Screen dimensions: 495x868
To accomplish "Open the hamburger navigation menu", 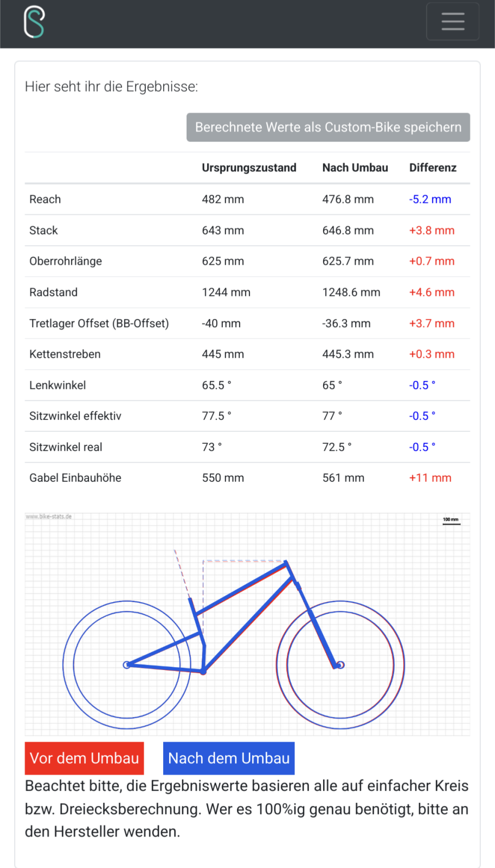I will pyautogui.click(x=453, y=22).
